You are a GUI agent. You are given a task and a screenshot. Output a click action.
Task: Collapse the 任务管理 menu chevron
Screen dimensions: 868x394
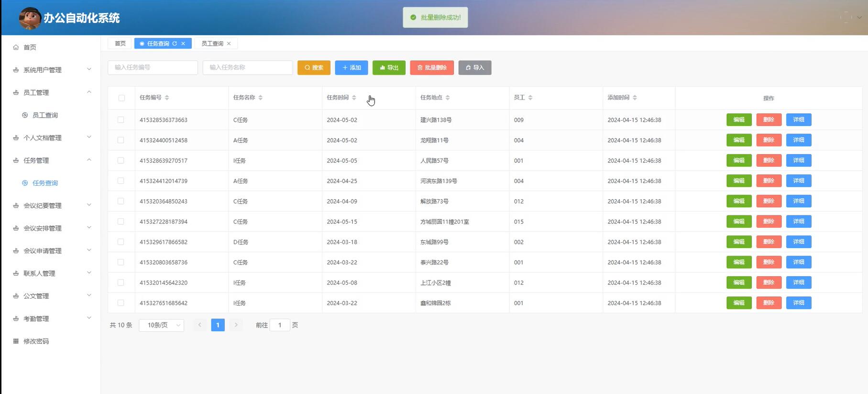[89, 160]
